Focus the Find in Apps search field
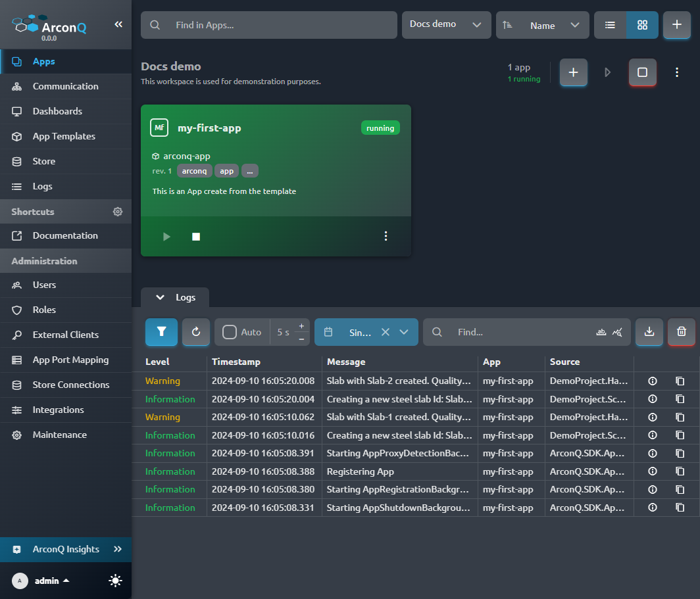The image size is (700, 599). coord(268,25)
